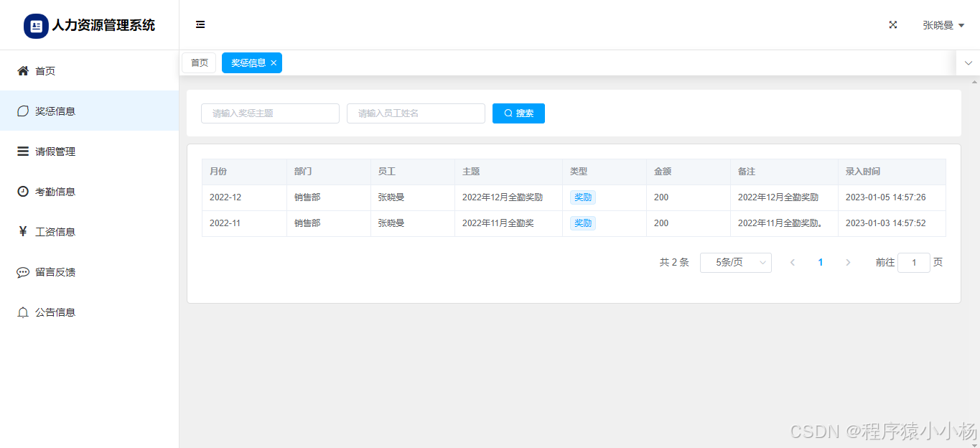The width and height of the screenshot is (980, 448).
Task: Toggle the sidebar collapse hamburger icon
Action: click(x=200, y=24)
